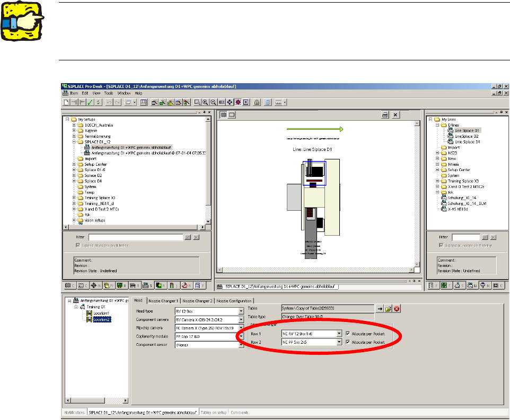Select the zoom-to-area tool icon

197,102
